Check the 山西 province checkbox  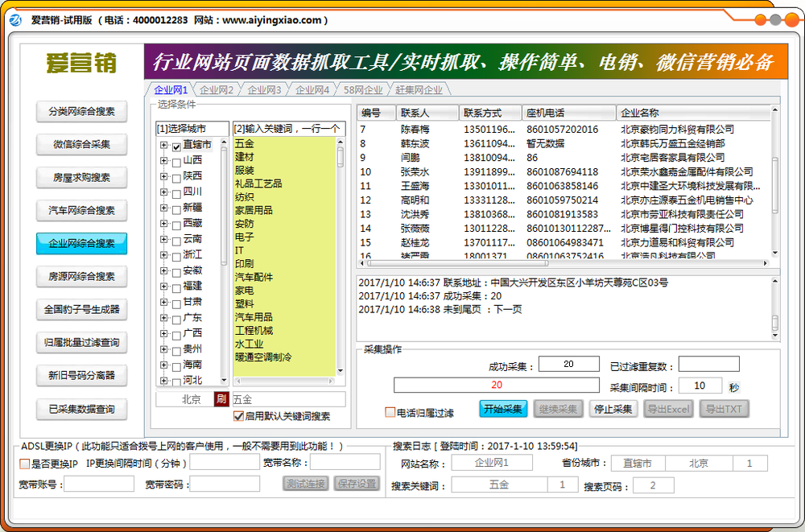(x=176, y=163)
